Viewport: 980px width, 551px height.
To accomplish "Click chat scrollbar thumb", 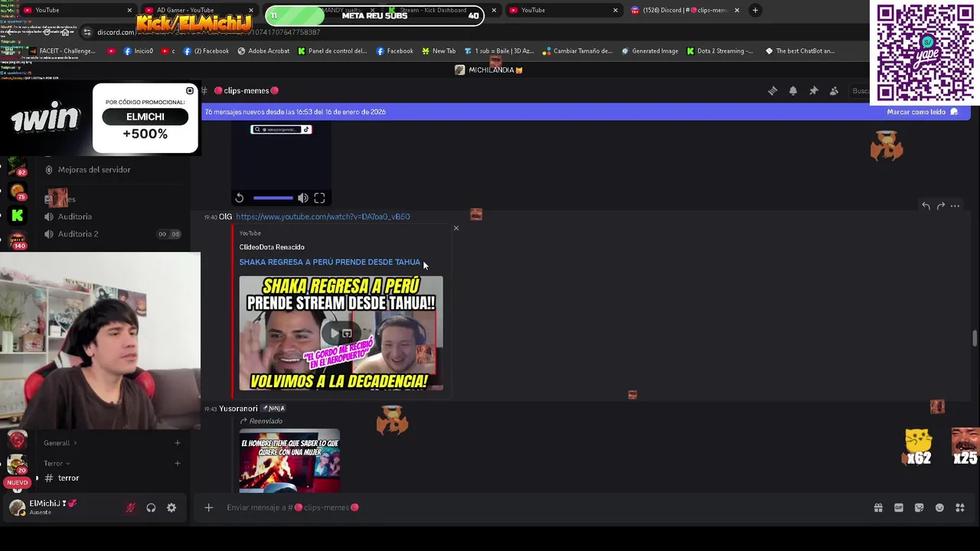I will pyautogui.click(x=975, y=338).
